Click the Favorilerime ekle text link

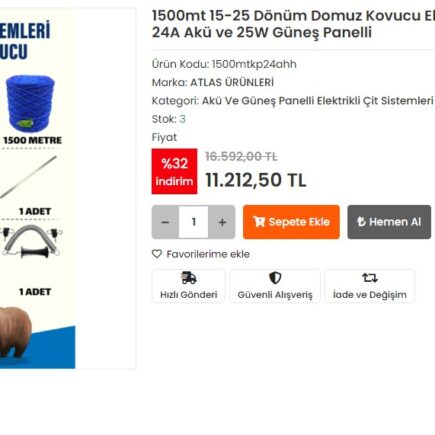(x=208, y=254)
